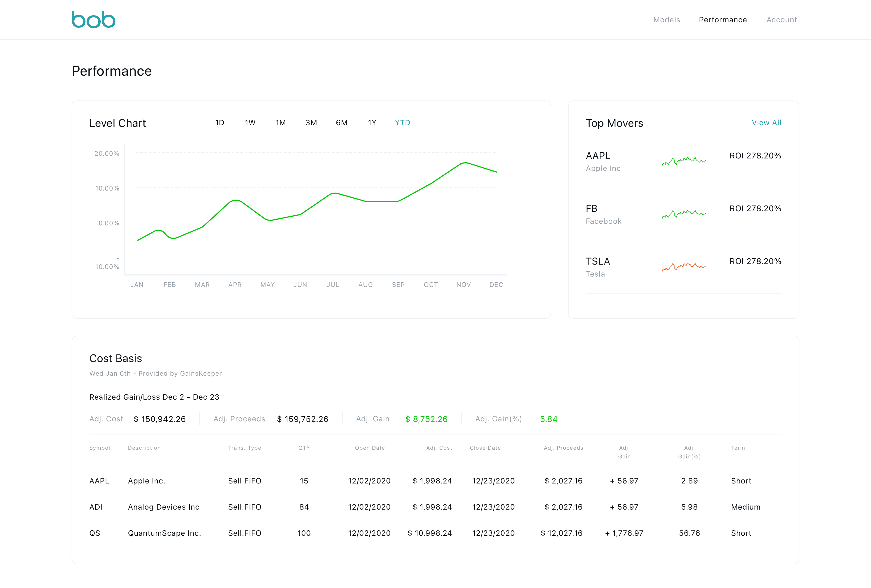Image resolution: width=871 pixels, height=588 pixels.
Task: Click QuantumScape Inc. description
Action: coord(164,533)
